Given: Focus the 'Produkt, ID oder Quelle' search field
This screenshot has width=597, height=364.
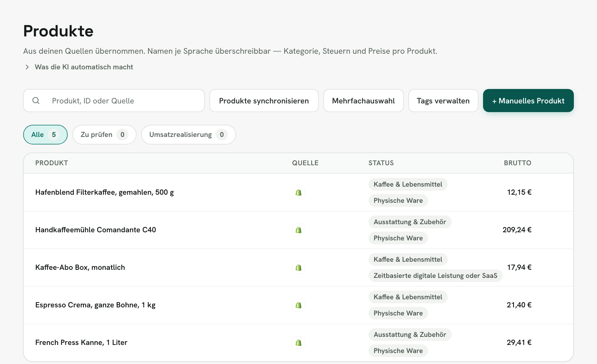Looking at the screenshot, I should (114, 101).
